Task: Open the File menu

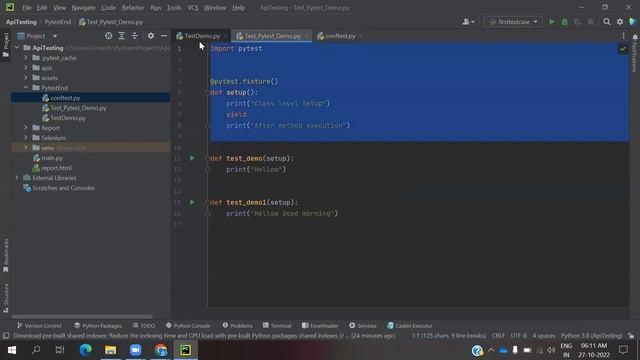Action: click(27, 7)
